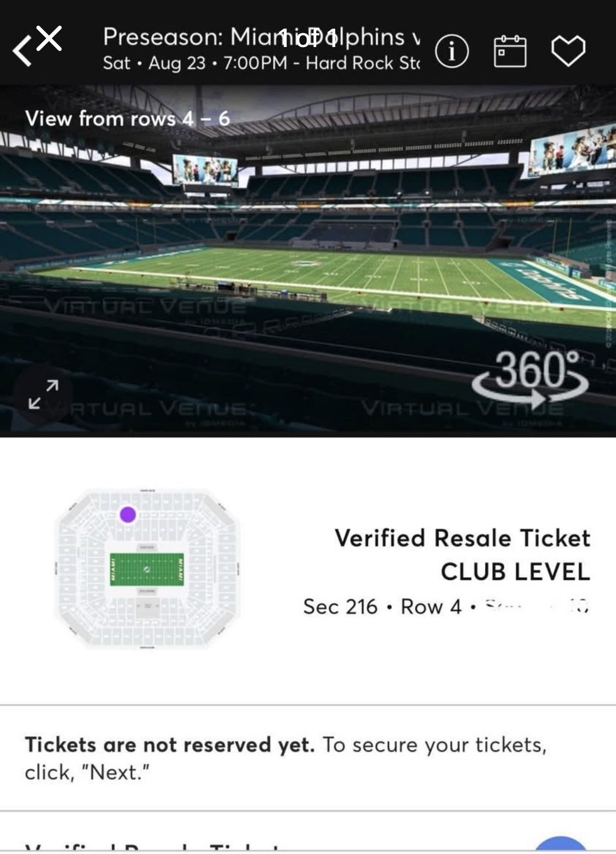Select the Verified Resale Ticket heading
616x854 pixels.
tap(462, 538)
